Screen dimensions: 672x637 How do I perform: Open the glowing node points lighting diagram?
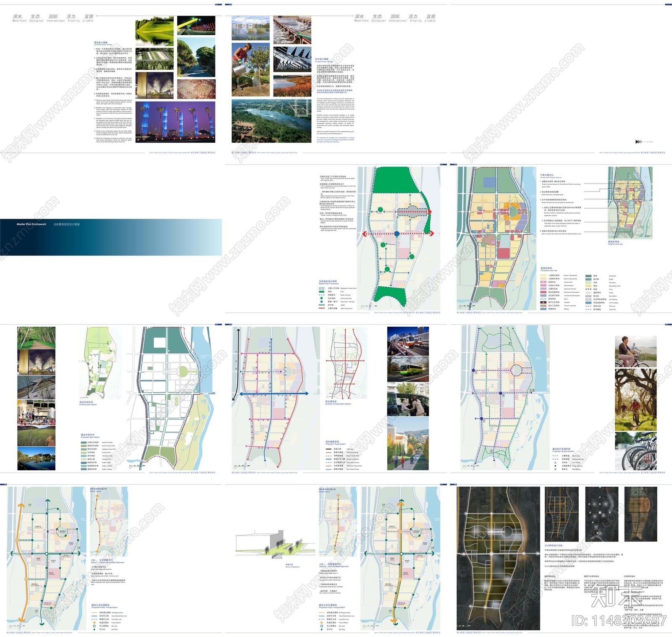click(601, 514)
